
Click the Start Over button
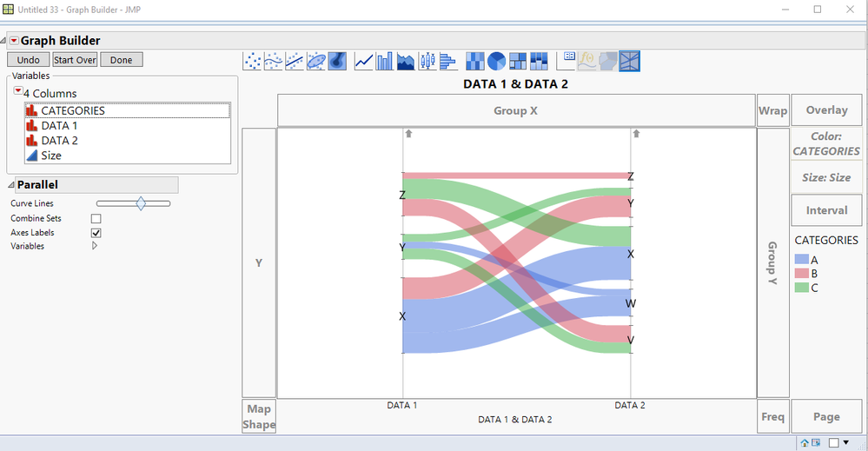[75, 60]
